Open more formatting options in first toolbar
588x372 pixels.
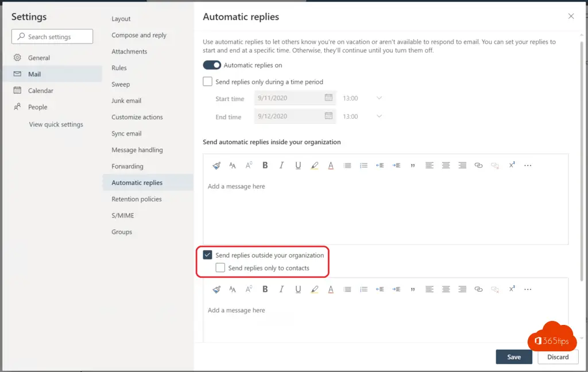528,165
